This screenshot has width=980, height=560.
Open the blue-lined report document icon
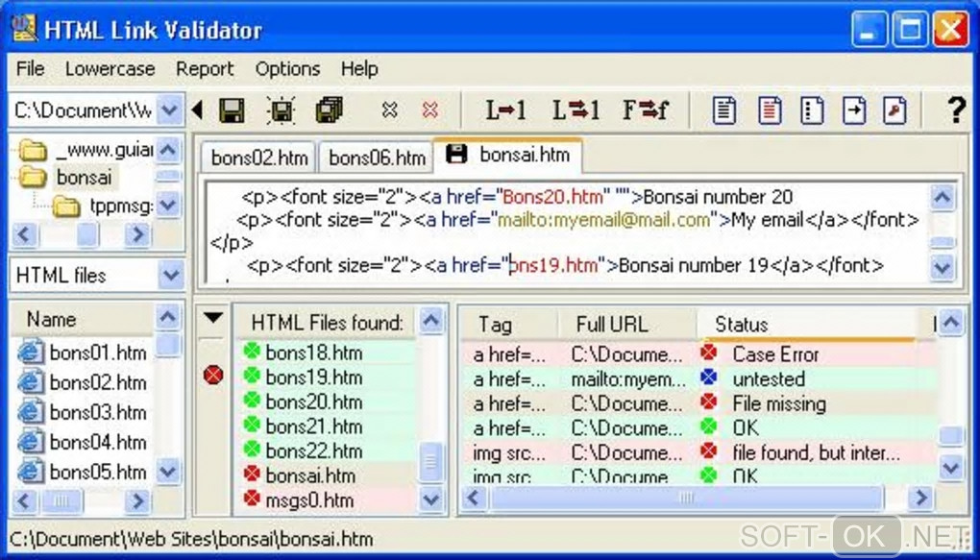(723, 110)
